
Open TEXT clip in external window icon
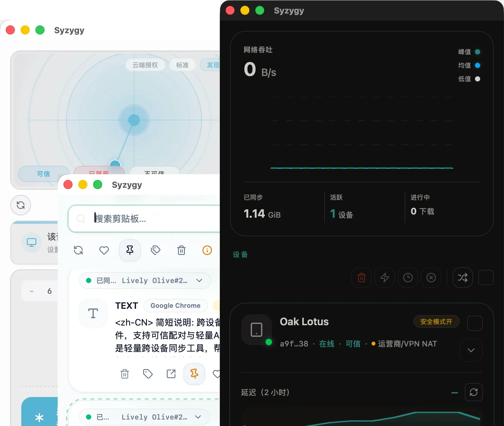click(171, 374)
